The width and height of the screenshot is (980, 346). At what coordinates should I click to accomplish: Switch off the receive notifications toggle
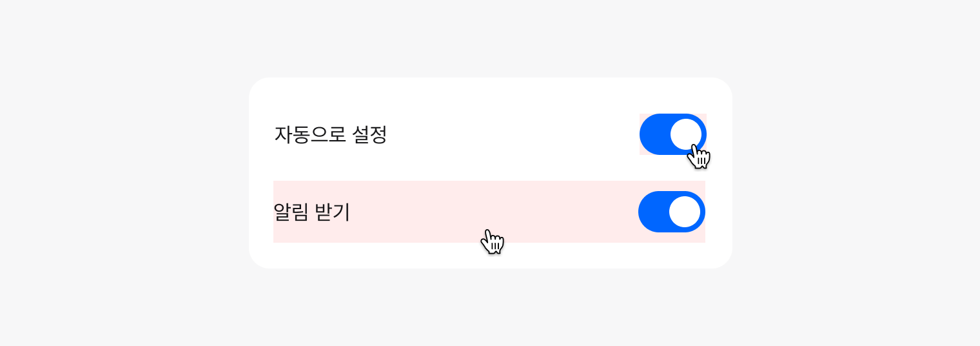[671, 212]
